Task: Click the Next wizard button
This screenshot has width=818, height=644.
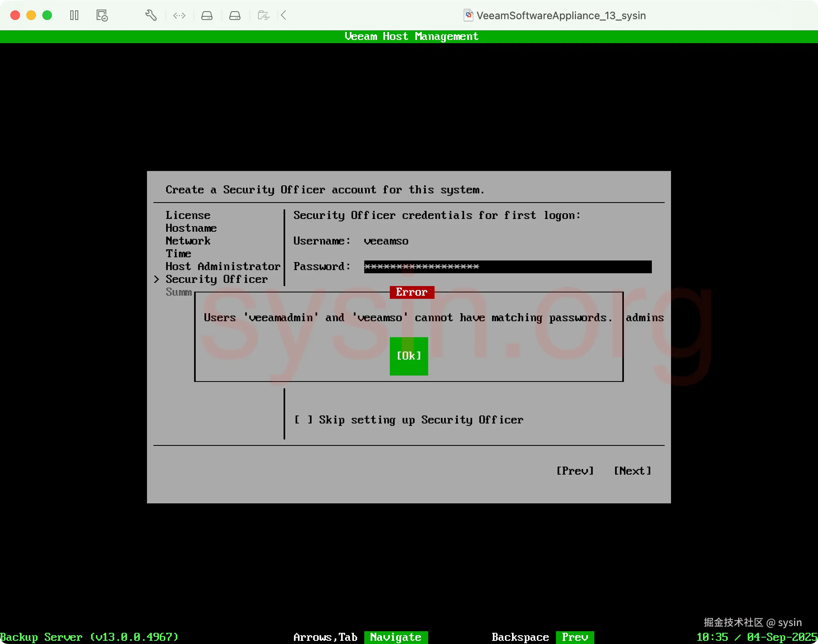Action: (632, 471)
